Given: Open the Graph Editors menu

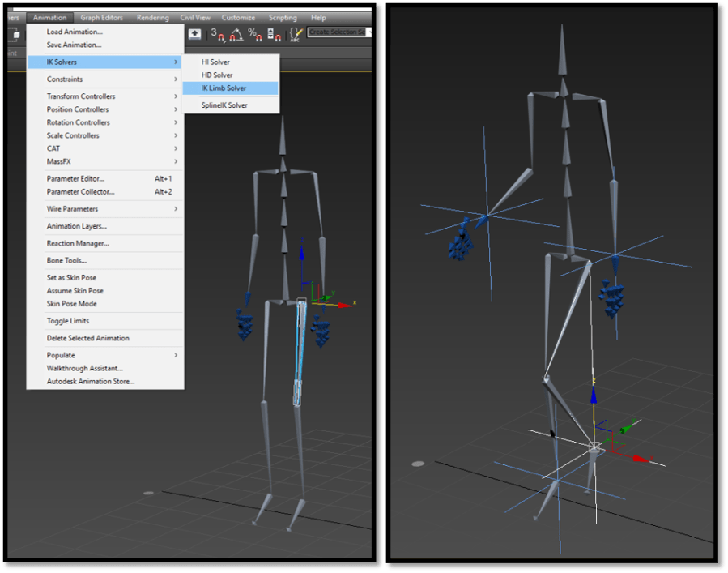Looking at the screenshot, I should coord(101,17).
